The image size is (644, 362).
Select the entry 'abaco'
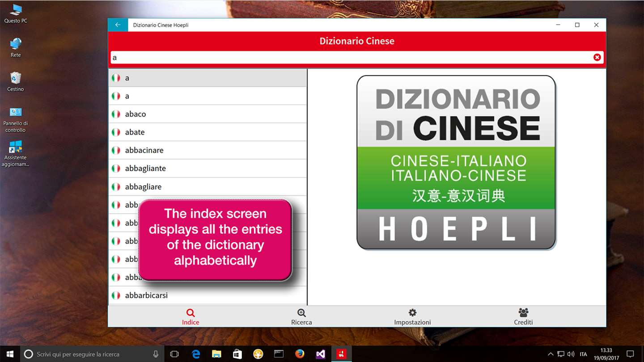point(208,114)
